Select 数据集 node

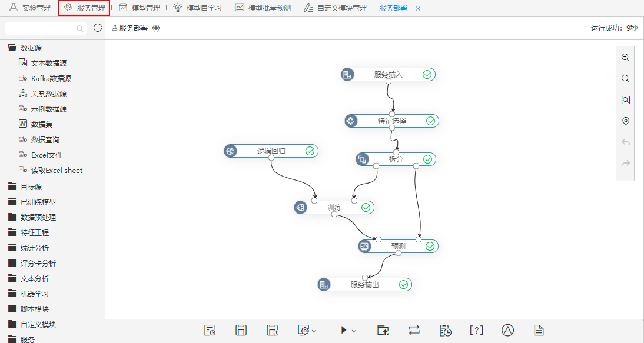tap(36, 124)
